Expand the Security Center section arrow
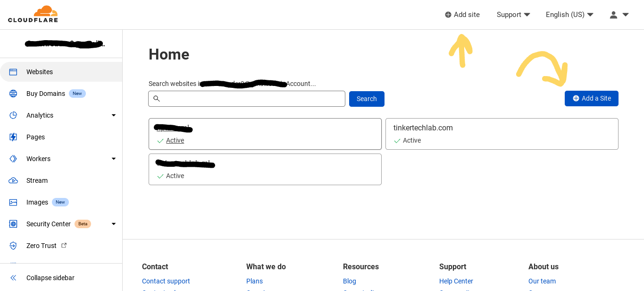This screenshot has height=291, width=644. tap(113, 224)
